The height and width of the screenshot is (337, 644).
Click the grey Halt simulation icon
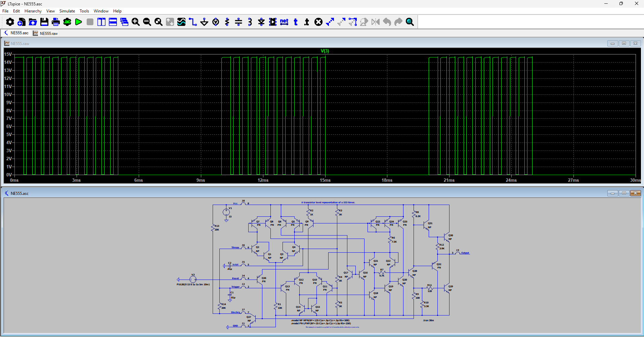pos(90,22)
